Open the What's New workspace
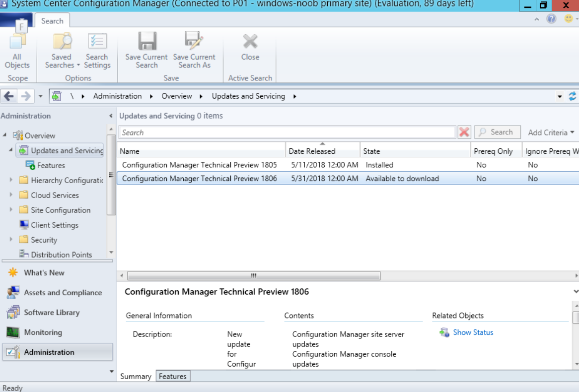The width and height of the screenshot is (579, 392). [44, 273]
